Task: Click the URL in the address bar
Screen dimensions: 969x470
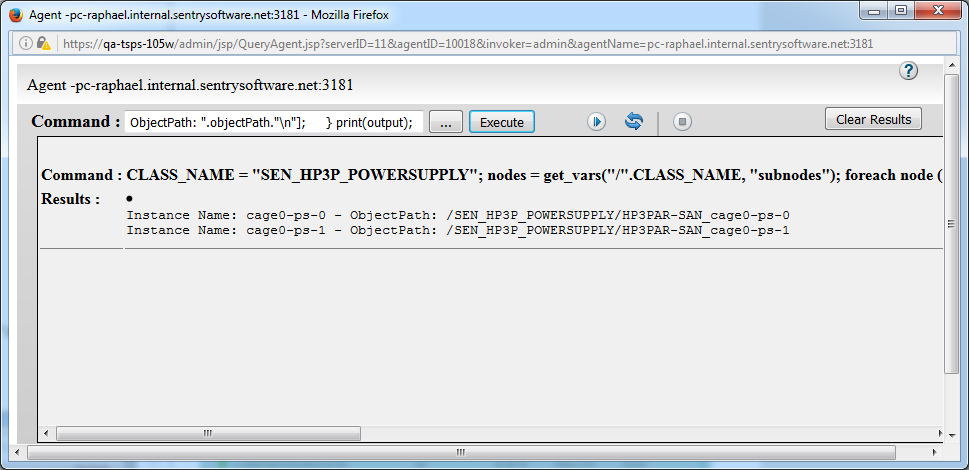Action: coord(467,44)
